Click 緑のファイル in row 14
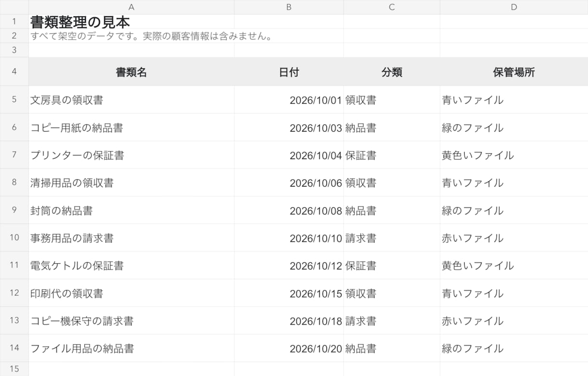588x376 pixels. click(514, 348)
